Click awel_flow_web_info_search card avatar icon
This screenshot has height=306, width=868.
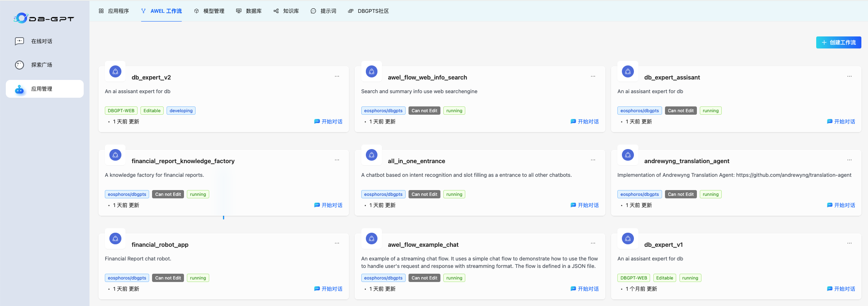tap(372, 71)
